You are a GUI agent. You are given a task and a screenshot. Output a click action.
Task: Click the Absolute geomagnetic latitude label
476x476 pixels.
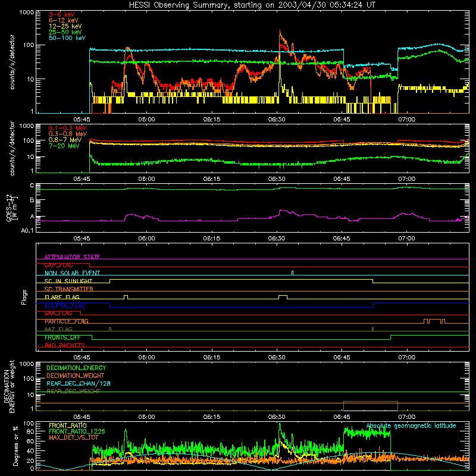pyautogui.click(x=411, y=425)
